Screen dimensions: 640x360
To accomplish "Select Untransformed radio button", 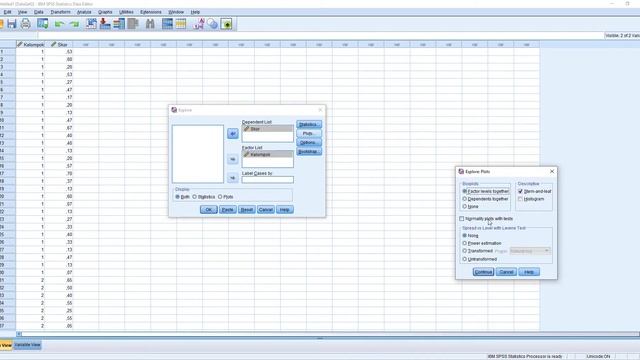I will pos(480,259).
